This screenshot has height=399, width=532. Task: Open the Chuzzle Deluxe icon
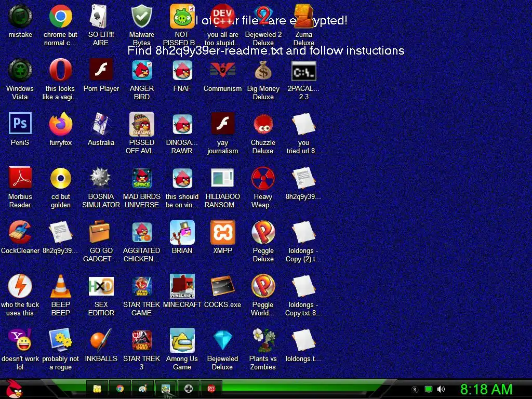click(x=263, y=124)
